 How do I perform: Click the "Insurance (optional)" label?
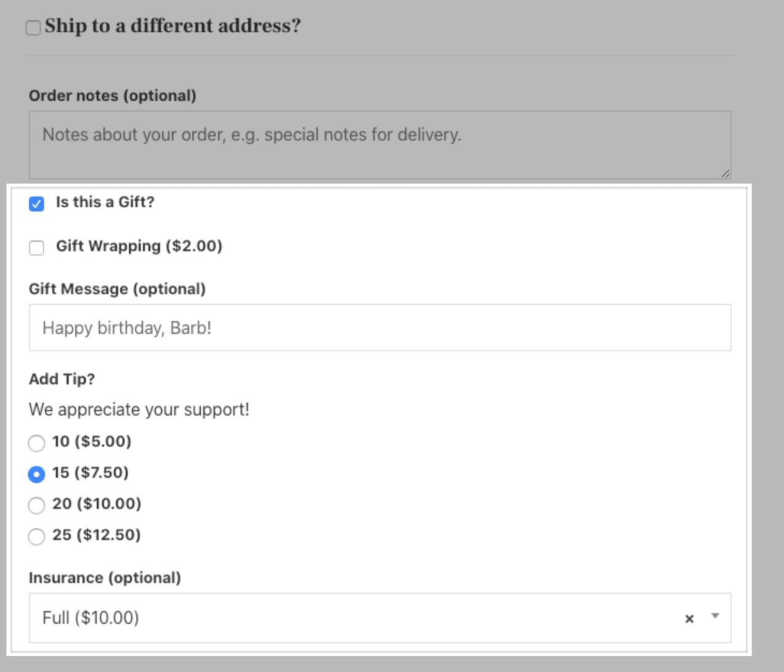tap(105, 578)
